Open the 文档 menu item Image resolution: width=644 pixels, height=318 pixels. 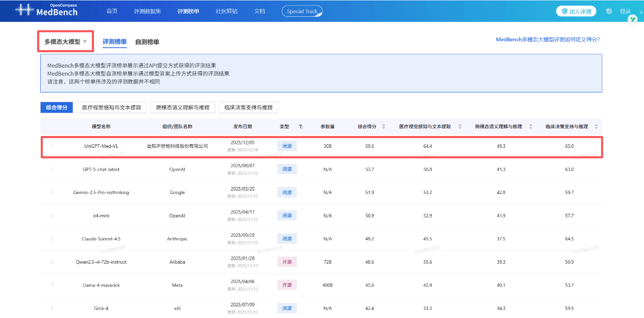(260, 10)
